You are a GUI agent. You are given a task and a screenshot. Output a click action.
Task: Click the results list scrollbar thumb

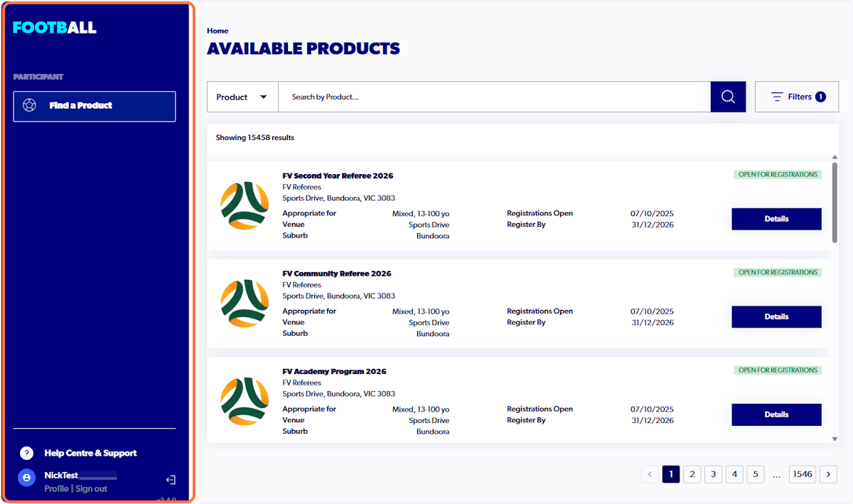[x=835, y=203]
